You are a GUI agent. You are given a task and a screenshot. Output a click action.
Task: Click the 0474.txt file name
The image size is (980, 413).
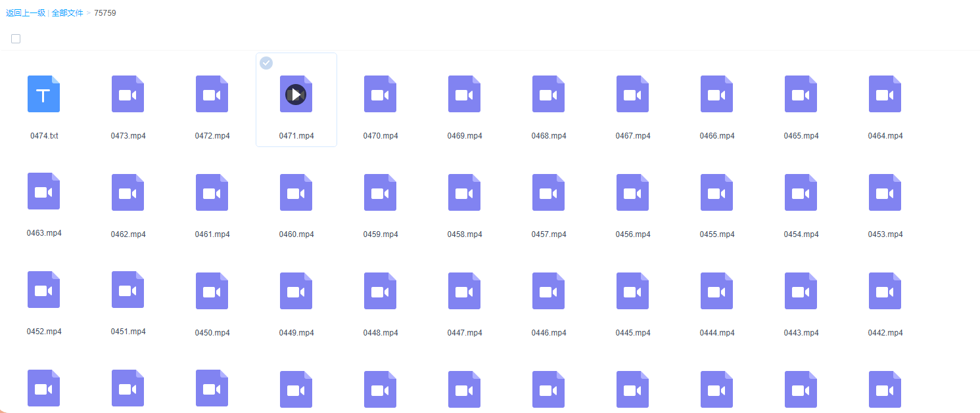point(44,136)
